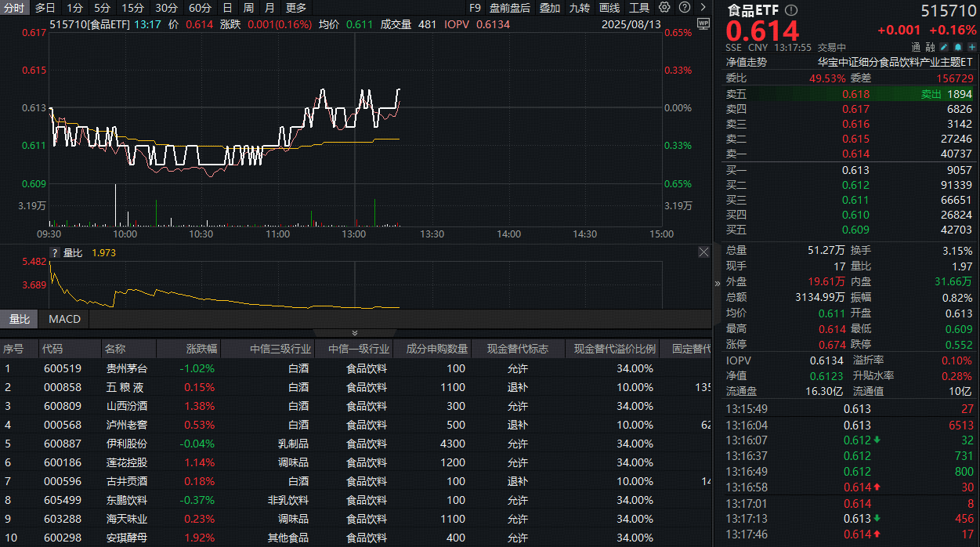This screenshot has width=980, height=547.
Task: Click the 卖出 sell button
Action: click(931, 94)
